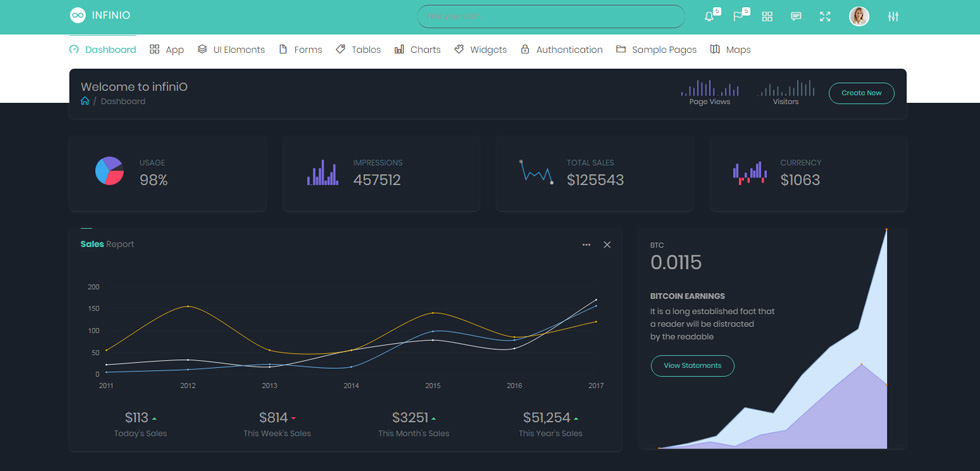
Task: Click the INFINIO infinity logo
Action: 78,15
